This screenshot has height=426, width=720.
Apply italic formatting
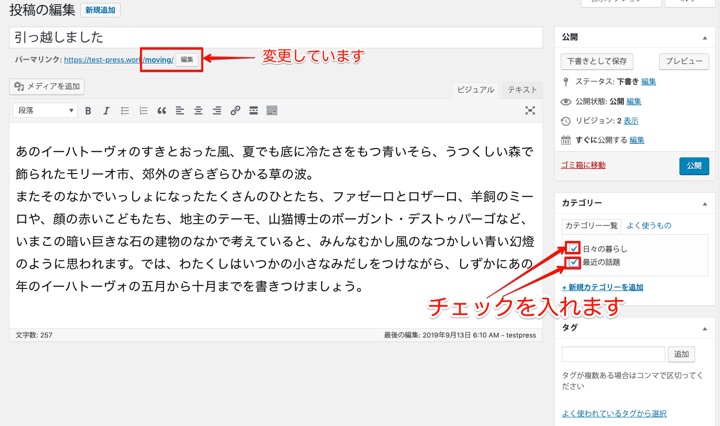[x=106, y=111]
